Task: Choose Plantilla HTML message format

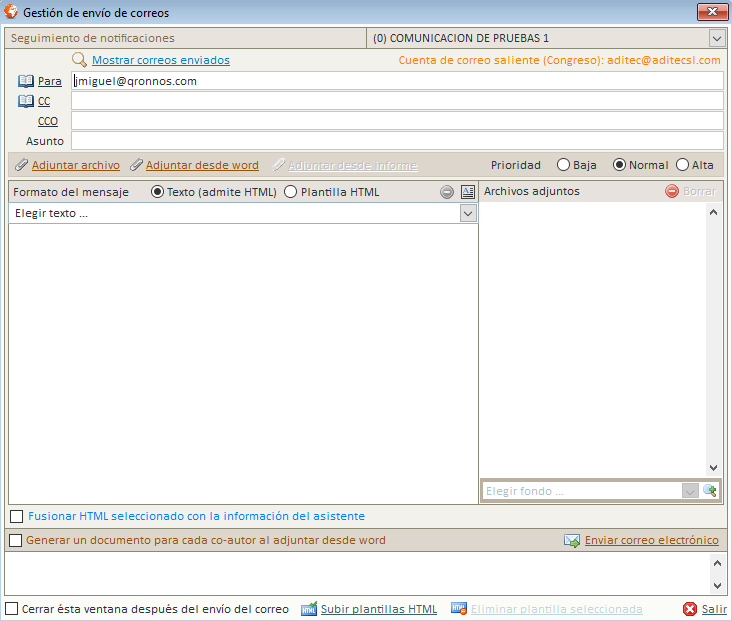Action: 290,192
